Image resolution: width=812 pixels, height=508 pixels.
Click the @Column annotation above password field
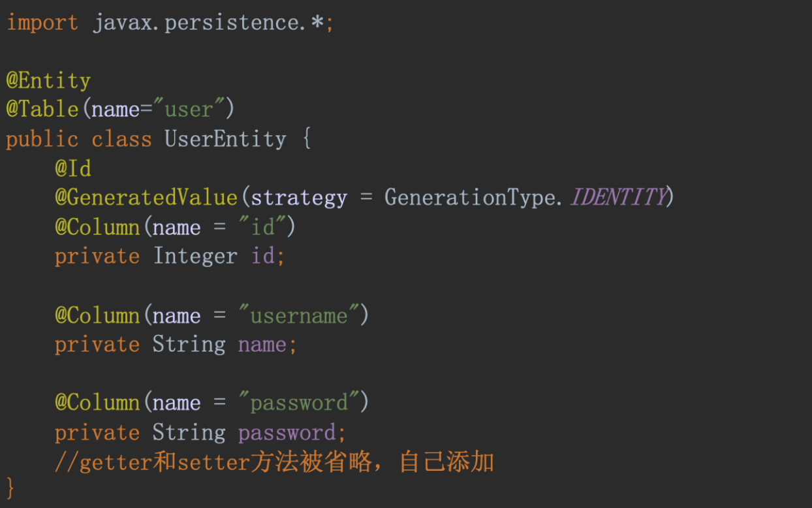point(97,403)
